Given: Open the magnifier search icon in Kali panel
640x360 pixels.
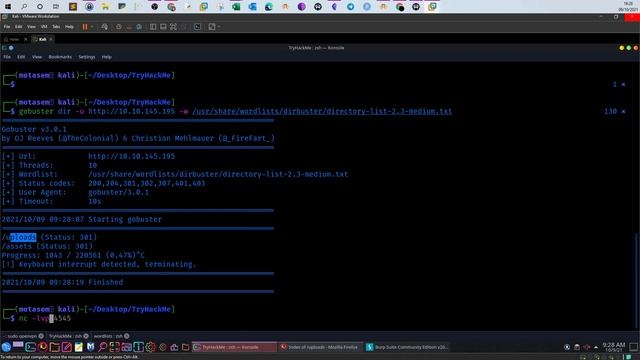Looking at the screenshot, I should pyautogui.click(x=102, y=347).
